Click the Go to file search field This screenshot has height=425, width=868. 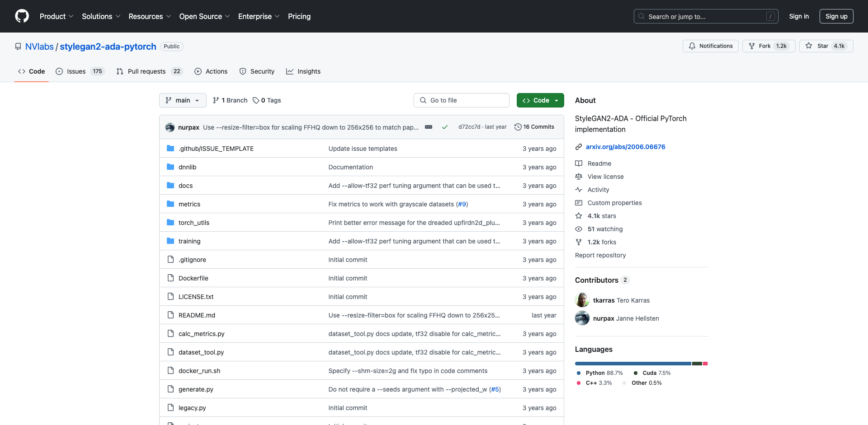point(461,100)
